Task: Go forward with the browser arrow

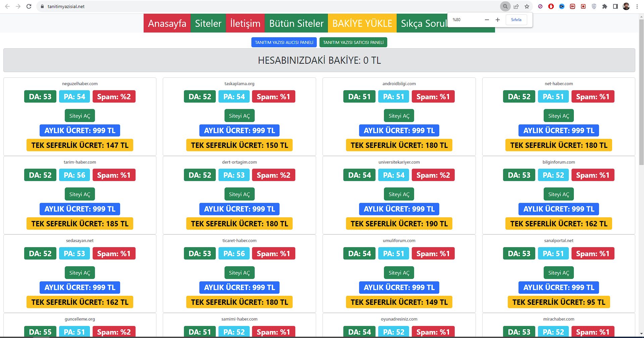Action: (18, 6)
